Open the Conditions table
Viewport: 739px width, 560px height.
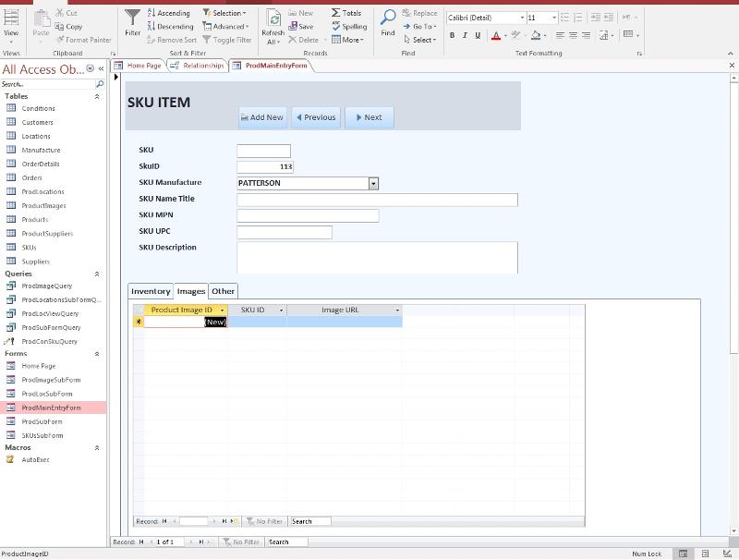coord(38,108)
